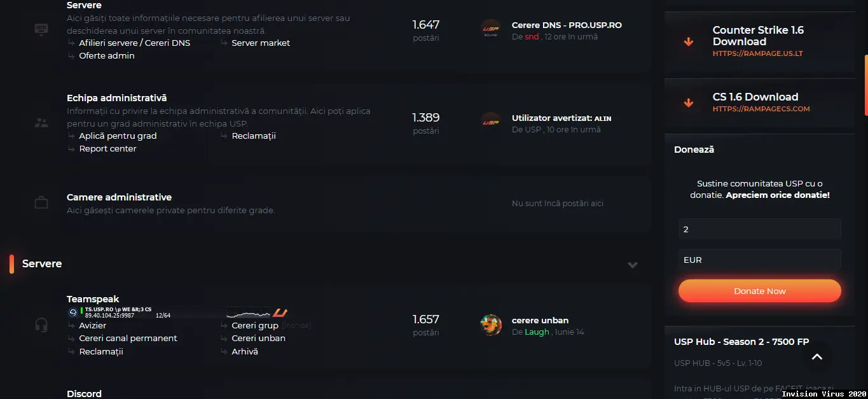
Task: Open the EUR currency dropdown
Action: tap(760, 260)
